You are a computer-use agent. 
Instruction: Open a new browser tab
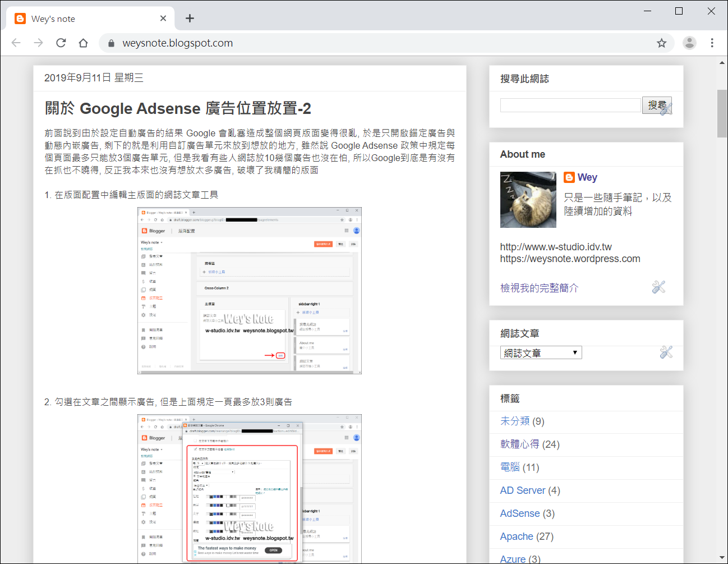190,19
